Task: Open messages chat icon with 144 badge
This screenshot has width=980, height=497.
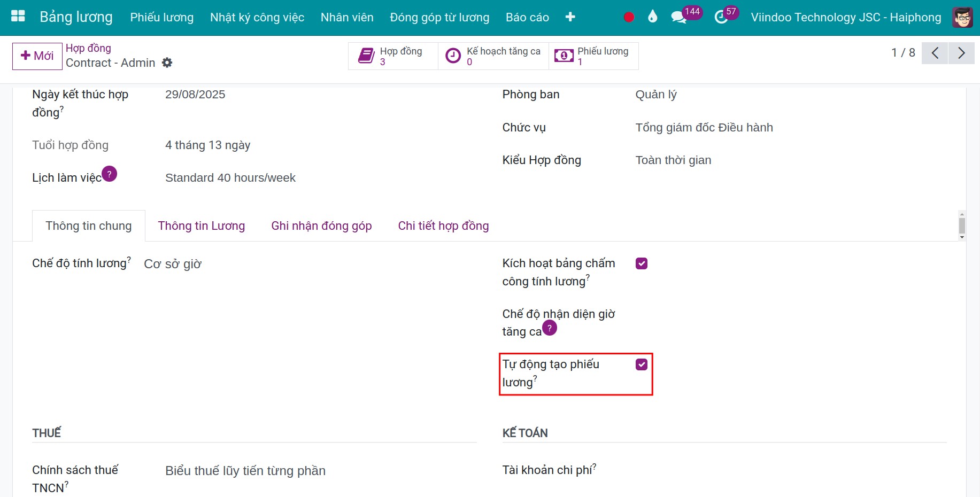Action: (679, 17)
